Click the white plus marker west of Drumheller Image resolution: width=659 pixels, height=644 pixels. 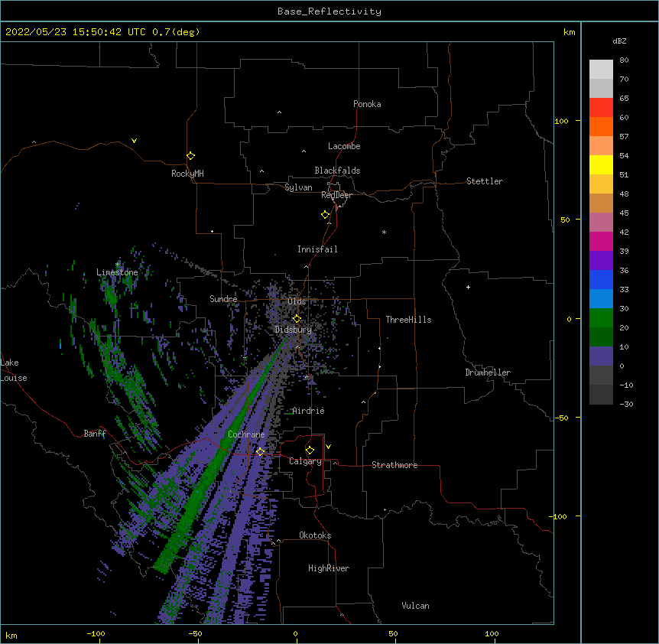(x=468, y=287)
